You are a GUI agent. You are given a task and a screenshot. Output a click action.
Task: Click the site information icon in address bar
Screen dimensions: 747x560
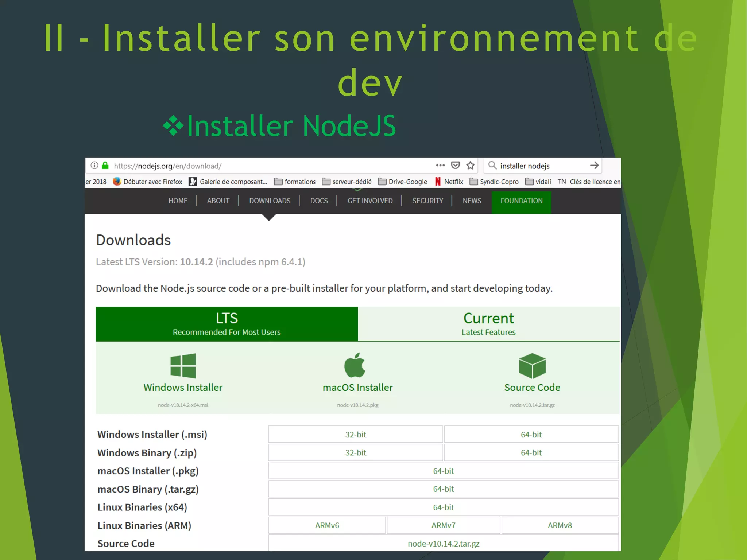pos(94,166)
